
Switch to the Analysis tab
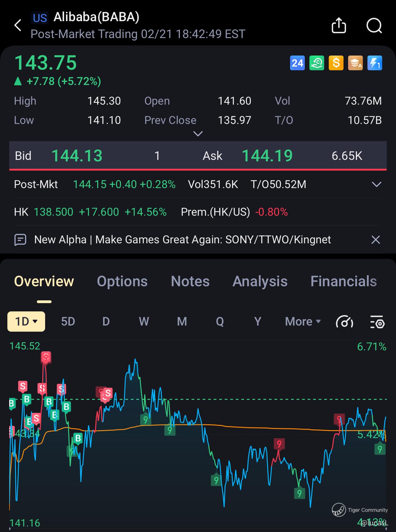pyautogui.click(x=260, y=281)
